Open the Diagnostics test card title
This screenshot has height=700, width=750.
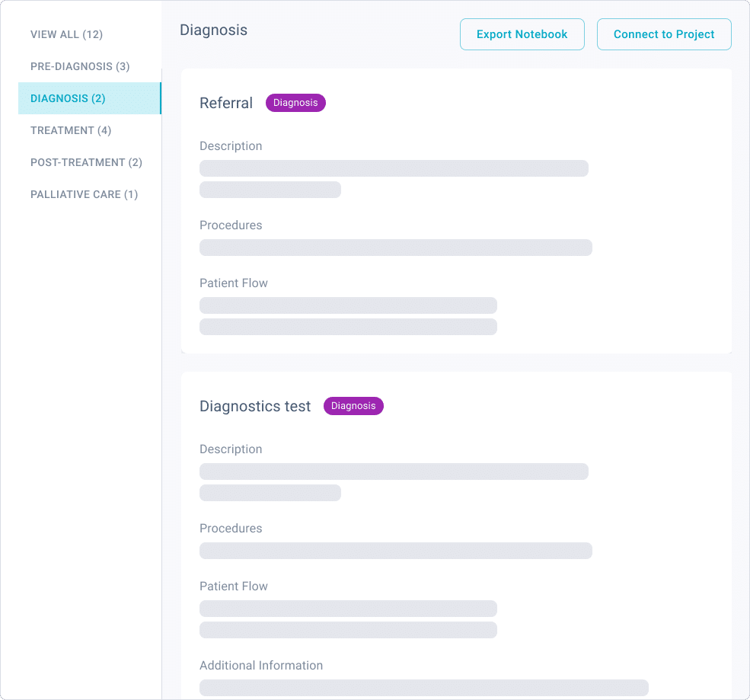pos(255,406)
